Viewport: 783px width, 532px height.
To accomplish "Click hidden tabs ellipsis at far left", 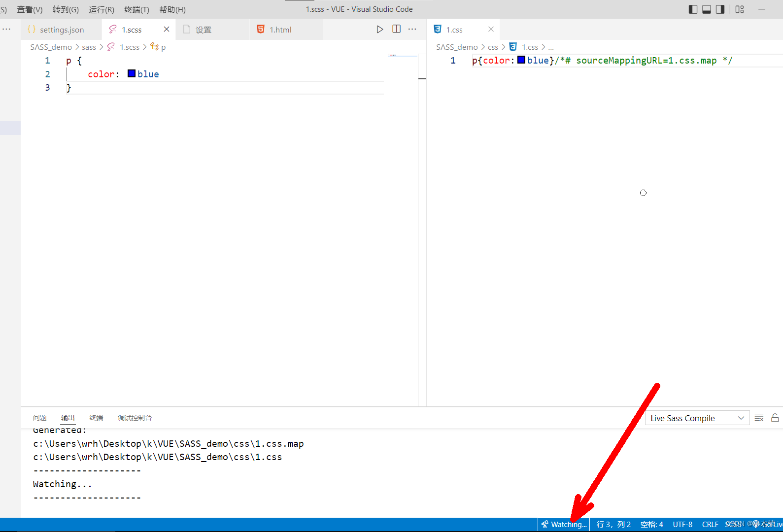I will coord(6,29).
